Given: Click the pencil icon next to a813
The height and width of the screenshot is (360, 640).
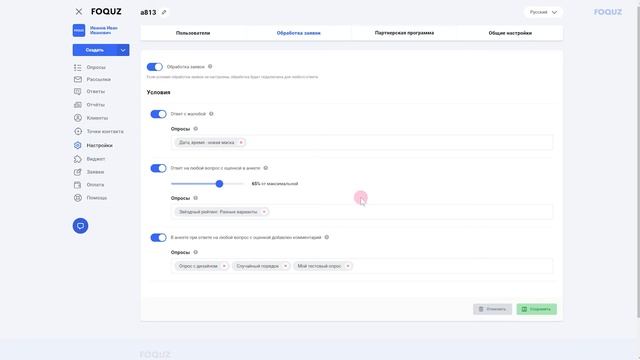Looking at the screenshot, I should tap(164, 12).
